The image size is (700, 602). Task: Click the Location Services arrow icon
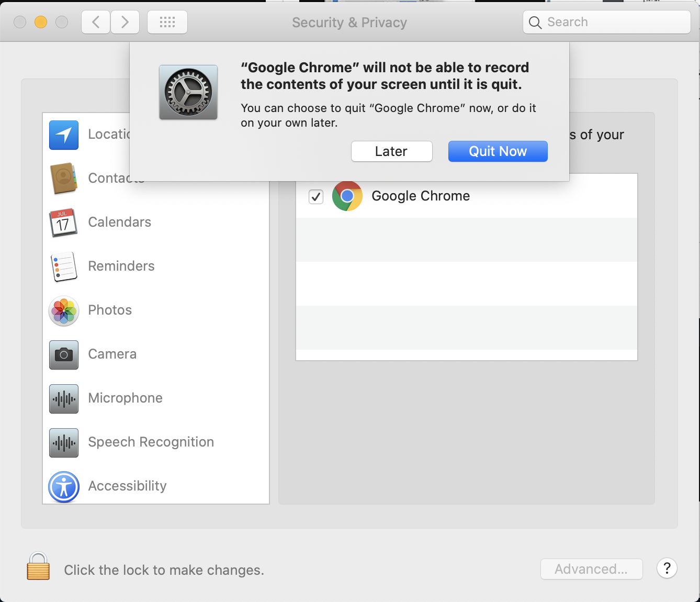(64, 135)
